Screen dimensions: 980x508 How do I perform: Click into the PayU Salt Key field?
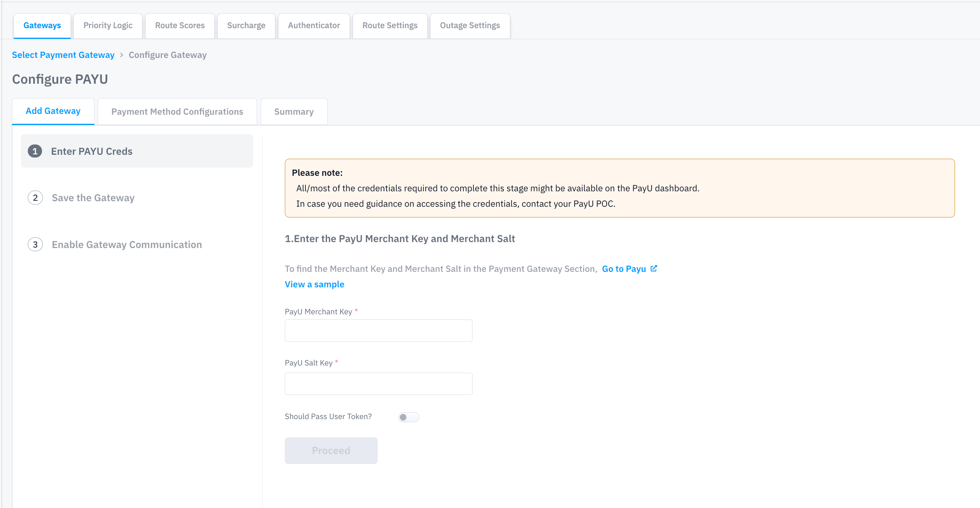tap(378, 384)
